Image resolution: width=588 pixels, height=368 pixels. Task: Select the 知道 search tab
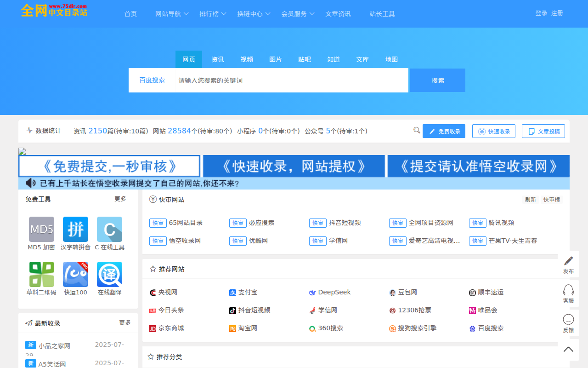[334, 59]
